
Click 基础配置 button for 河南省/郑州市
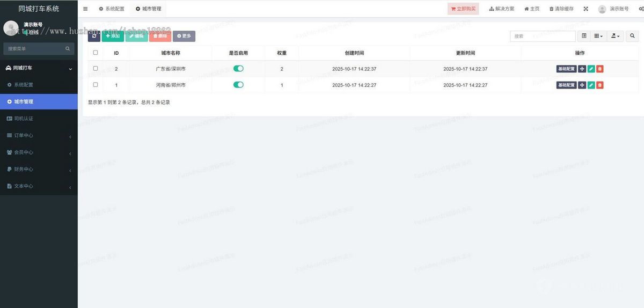pos(567,85)
